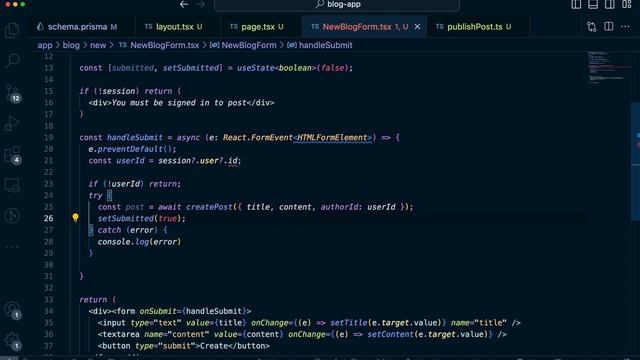Split editor right icon
This screenshot has width=640, height=360.
[x=609, y=27]
